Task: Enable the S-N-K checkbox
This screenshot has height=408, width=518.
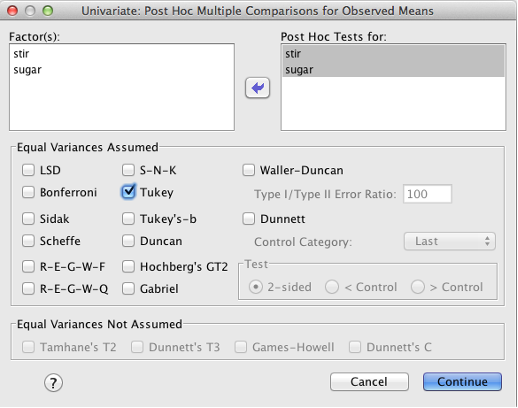Action: point(128,170)
